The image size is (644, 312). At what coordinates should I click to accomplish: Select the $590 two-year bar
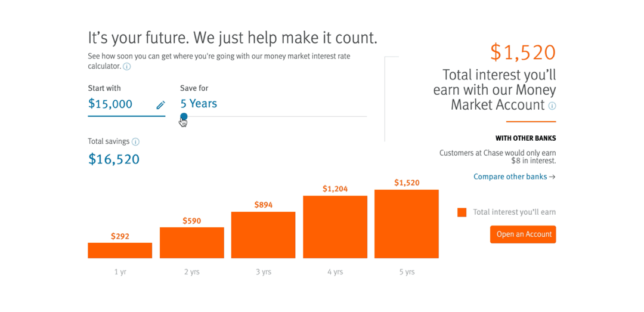coord(191,243)
